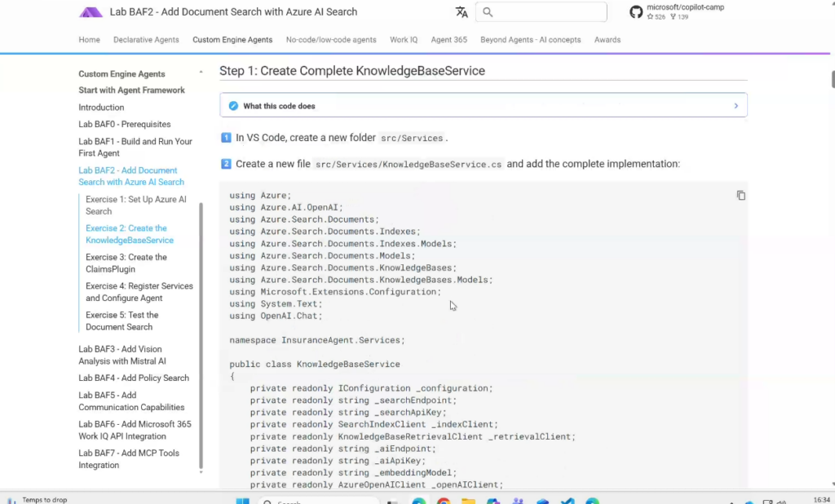Navigate to Lab BAF3 Vision Analysis lab

[x=121, y=355]
